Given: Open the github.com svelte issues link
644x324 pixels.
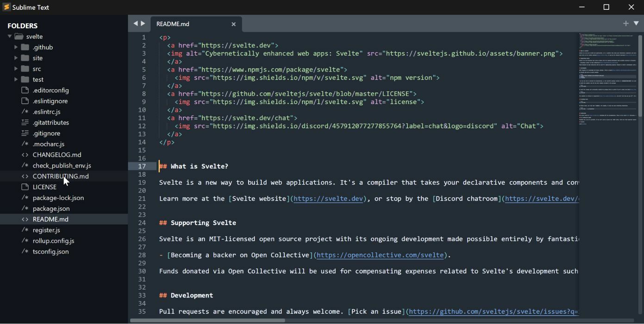Looking at the screenshot, I should [x=494, y=312].
